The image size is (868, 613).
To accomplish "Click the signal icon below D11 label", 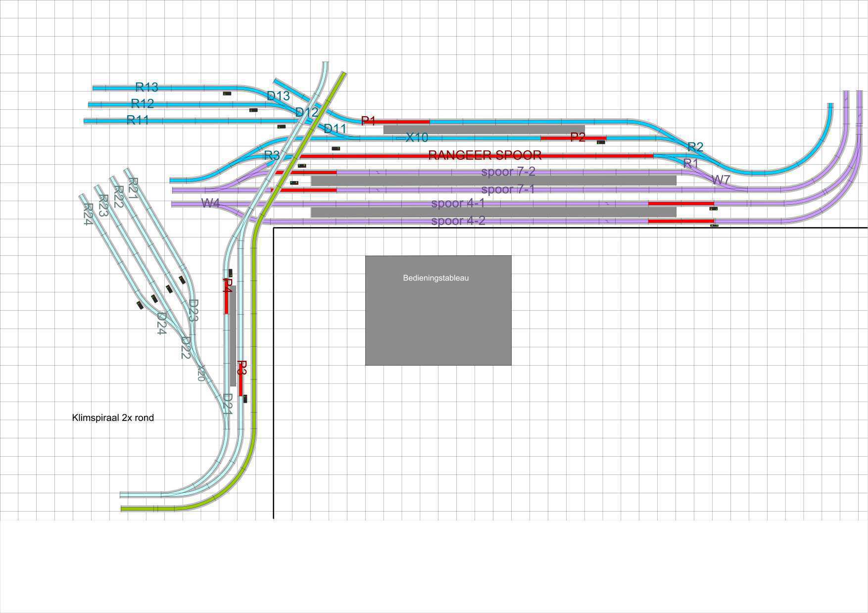I will (x=336, y=148).
